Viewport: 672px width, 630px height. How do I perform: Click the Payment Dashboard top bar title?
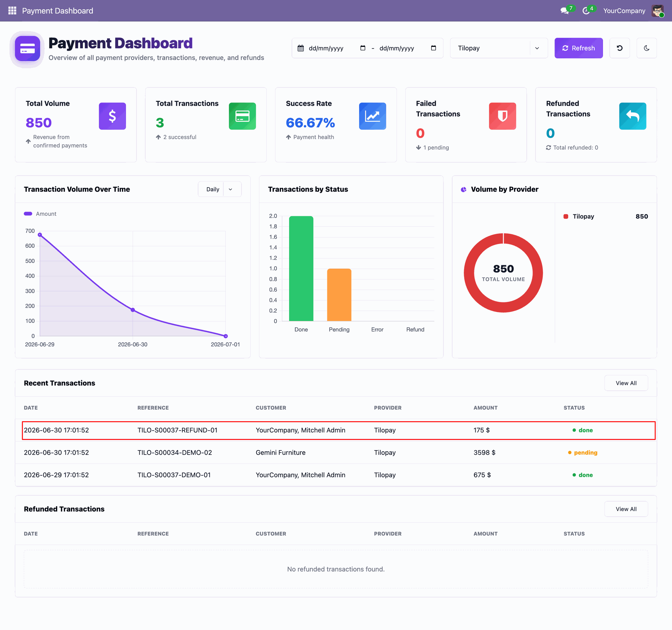point(58,10)
